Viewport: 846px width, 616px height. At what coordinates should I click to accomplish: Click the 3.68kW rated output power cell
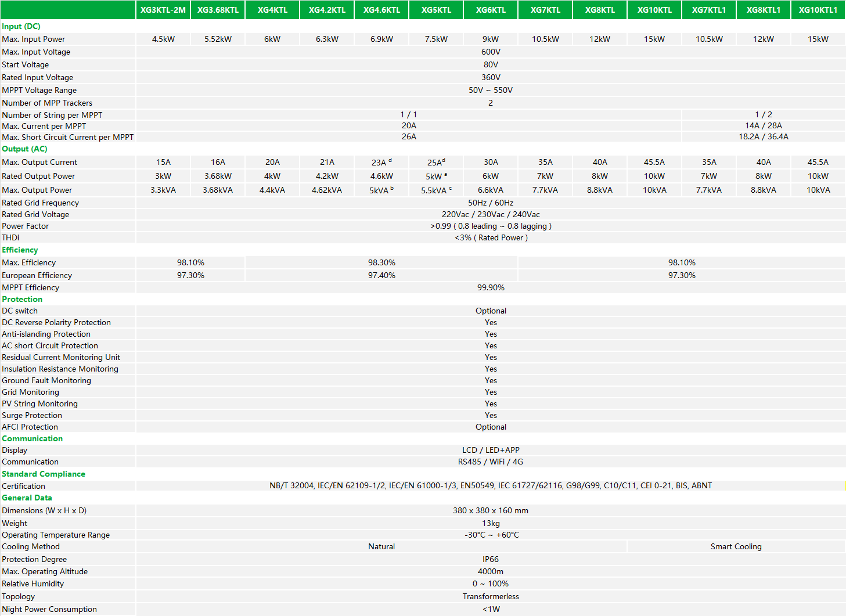tap(218, 176)
